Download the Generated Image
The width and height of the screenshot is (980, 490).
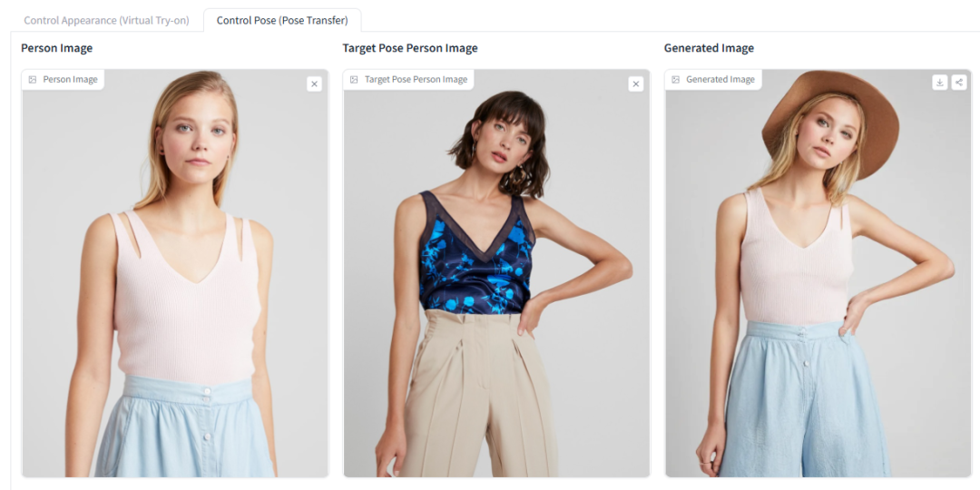tap(940, 83)
